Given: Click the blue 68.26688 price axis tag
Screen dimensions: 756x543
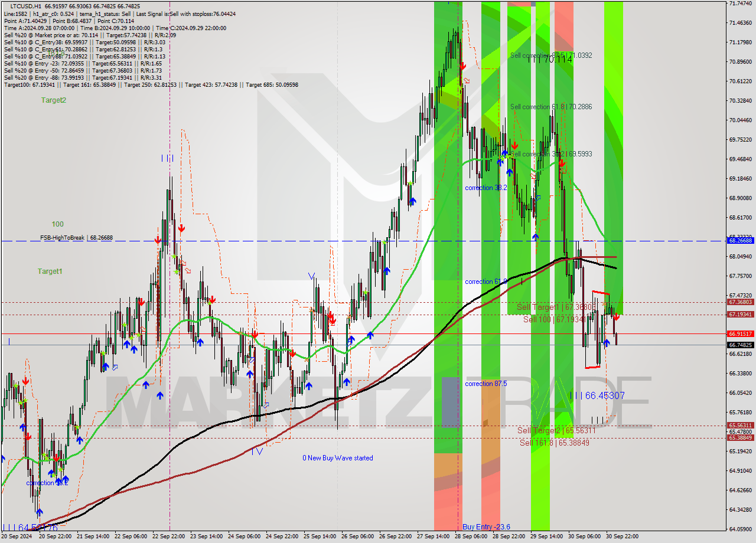Looking at the screenshot, I should (x=741, y=241).
